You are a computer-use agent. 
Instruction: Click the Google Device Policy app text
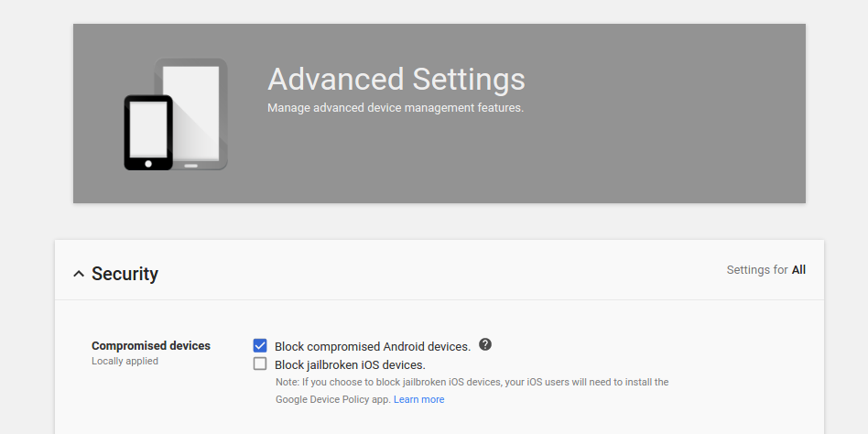[332, 399]
